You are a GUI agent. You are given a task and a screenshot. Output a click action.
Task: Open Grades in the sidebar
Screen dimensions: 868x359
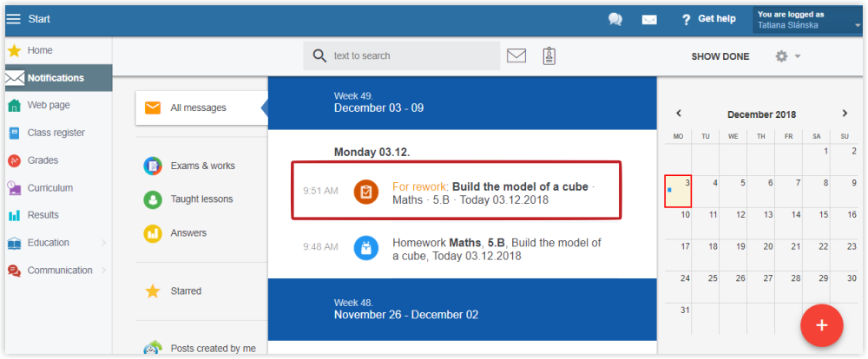coord(43,160)
